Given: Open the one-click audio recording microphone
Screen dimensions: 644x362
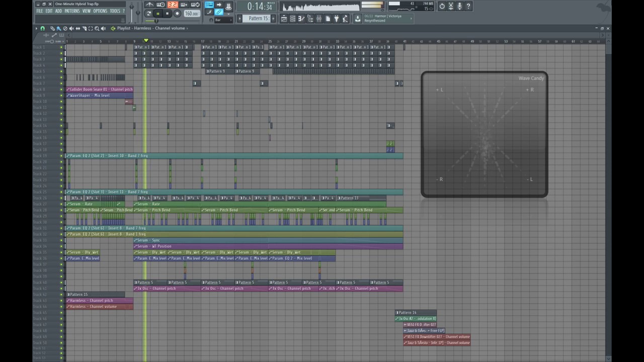Looking at the screenshot, I should coord(459,7).
